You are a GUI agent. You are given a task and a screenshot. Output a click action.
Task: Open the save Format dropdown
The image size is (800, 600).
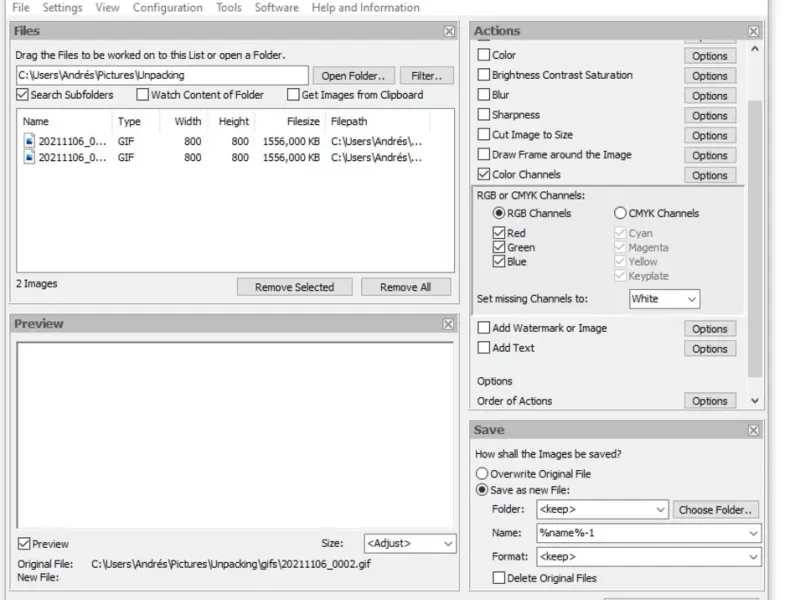[x=648, y=556]
